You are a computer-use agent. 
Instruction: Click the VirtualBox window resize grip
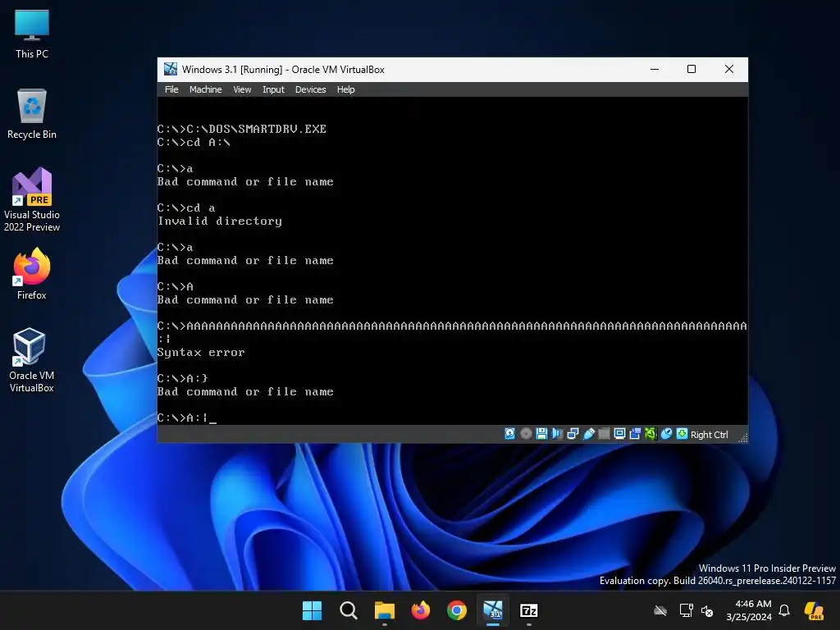pos(742,438)
